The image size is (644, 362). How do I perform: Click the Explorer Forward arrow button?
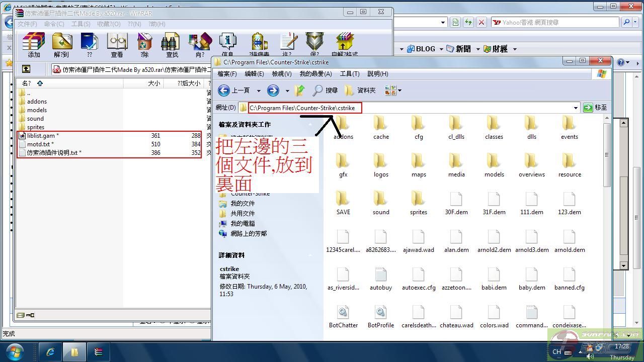pyautogui.click(x=273, y=90)
